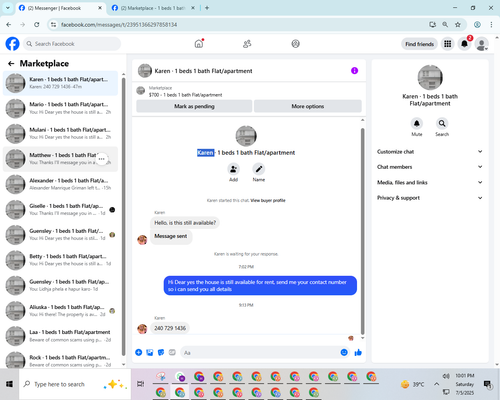The height and width of the screenshot is (400, 500).
Task: Click the browser reload icon
Action: pyautogui.click(x=37, y=24)
